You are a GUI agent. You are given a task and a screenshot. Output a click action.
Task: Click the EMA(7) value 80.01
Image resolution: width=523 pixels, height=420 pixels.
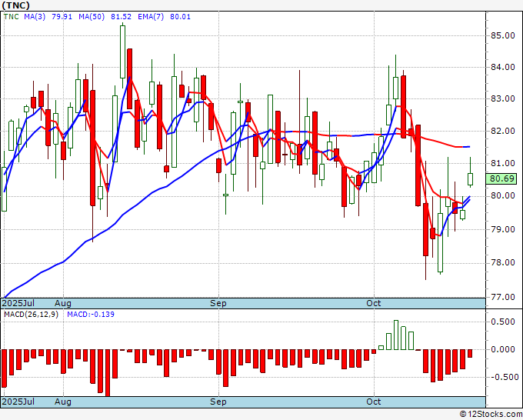pos(180,17)
